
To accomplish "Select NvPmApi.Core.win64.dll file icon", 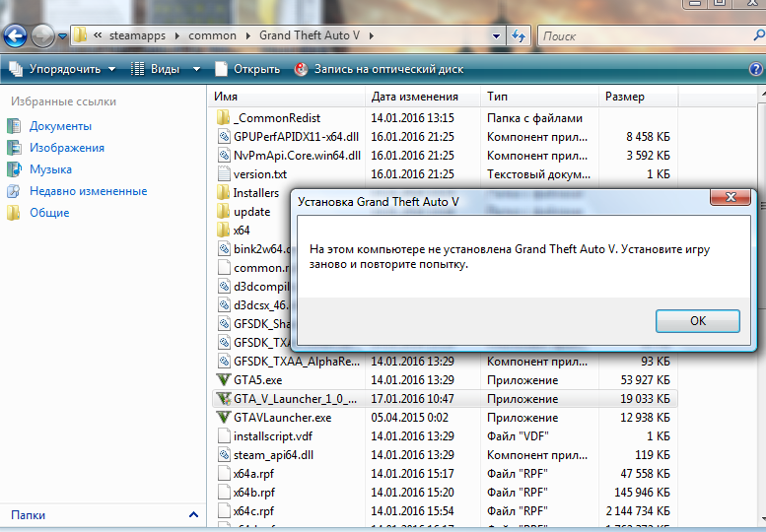I will click(x=224, y=156).
